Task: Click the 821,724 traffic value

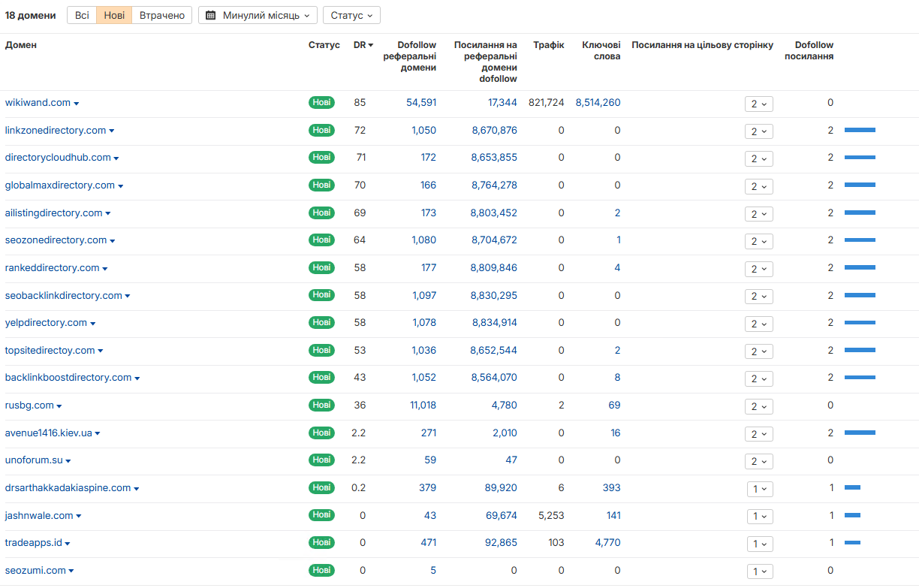Action: tap(547, 103)
